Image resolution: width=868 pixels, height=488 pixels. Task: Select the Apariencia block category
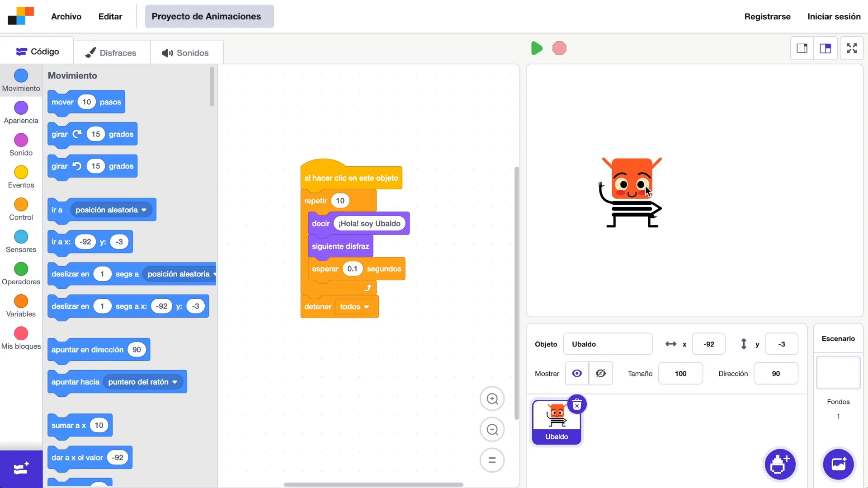(21, 113)
